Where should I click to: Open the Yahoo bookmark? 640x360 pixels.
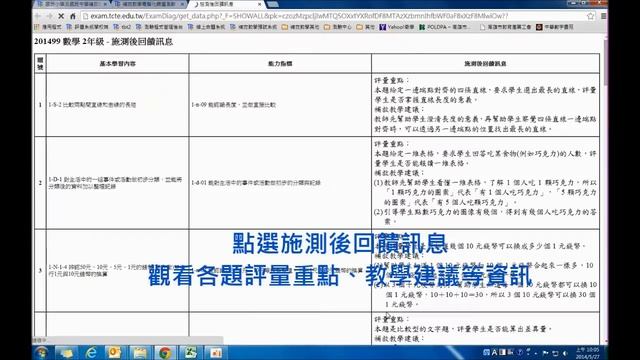[397, 27]
